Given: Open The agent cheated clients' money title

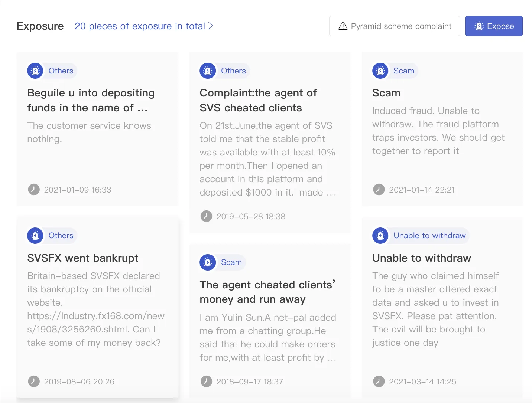Looking at the screenshot, I should [x=267, y=292].
